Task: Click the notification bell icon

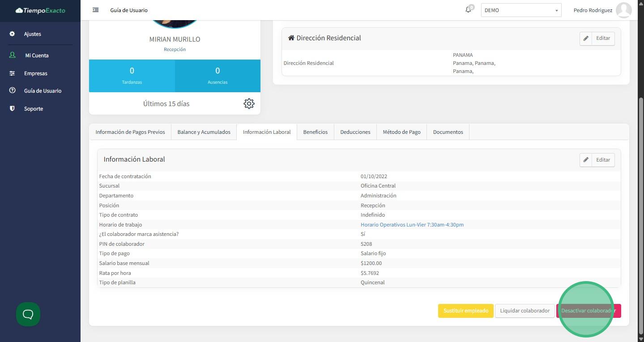Action: coord(468,10)
